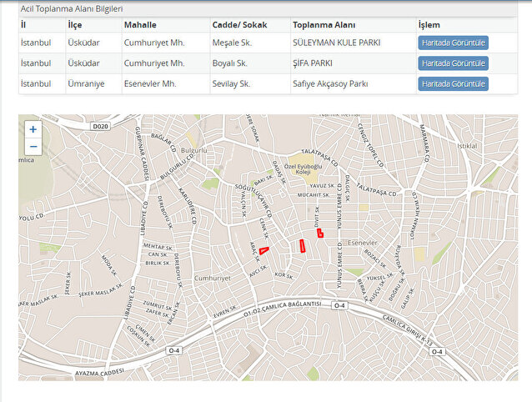Click the Ümraniye district cell
Screen dimensions: 532x402
(88, 84)
